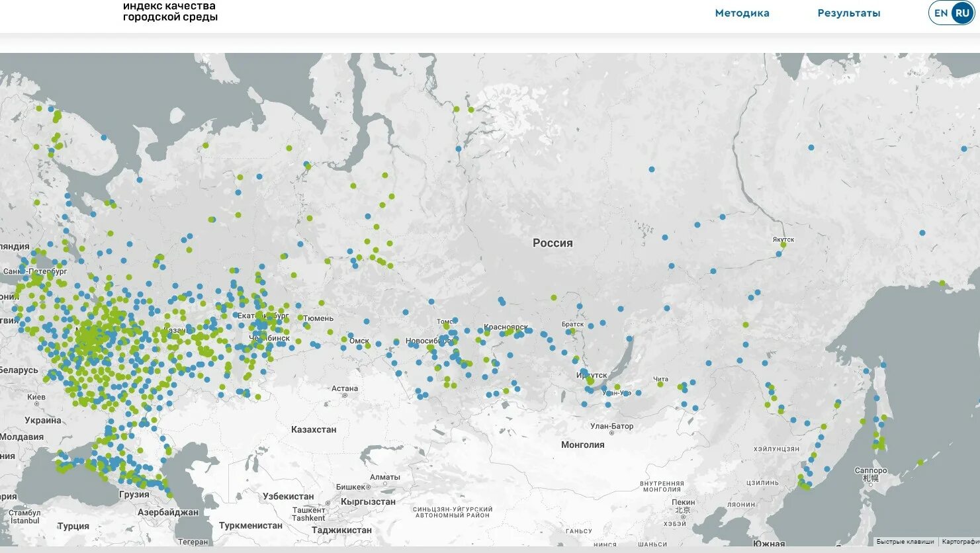Screen dimensions: 980x553
Task: Open the Результаты menu item
Action: 849,13
